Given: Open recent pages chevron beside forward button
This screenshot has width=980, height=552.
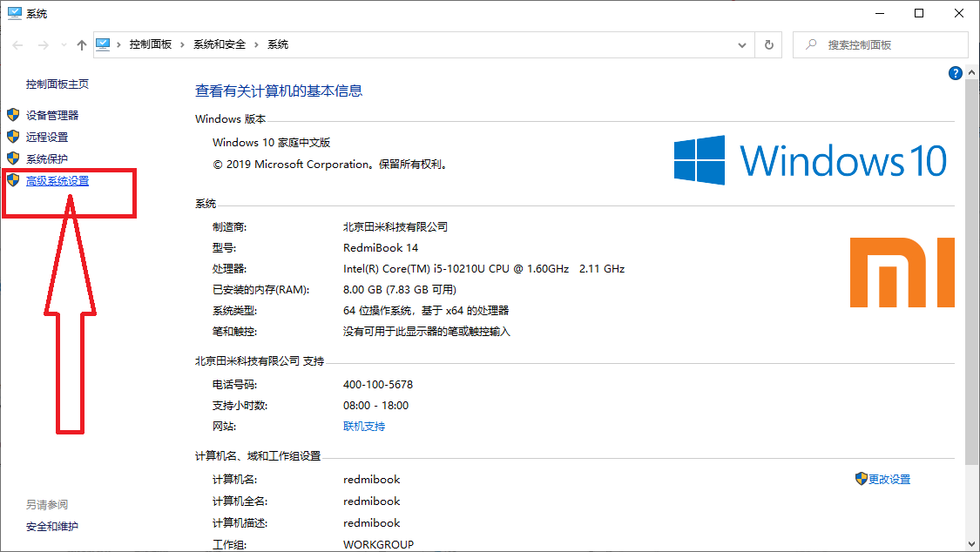Looking at the screenshot, I should click(62, 44).
